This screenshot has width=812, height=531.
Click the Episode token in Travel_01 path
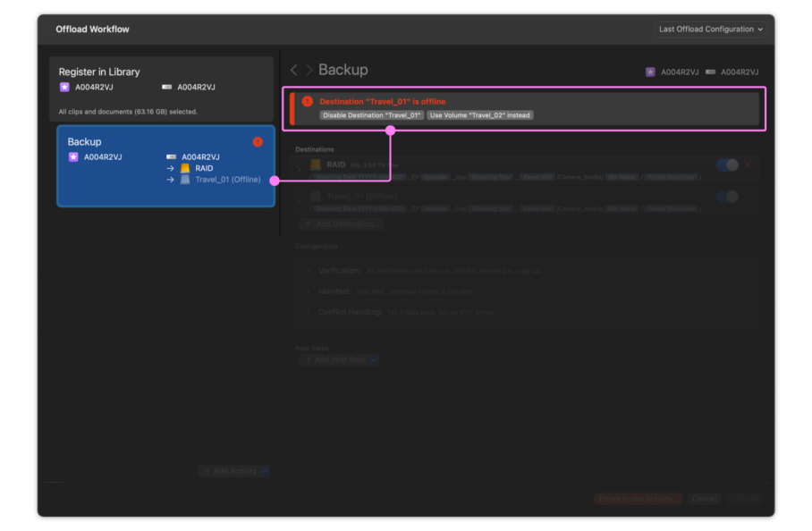[435, 209]
